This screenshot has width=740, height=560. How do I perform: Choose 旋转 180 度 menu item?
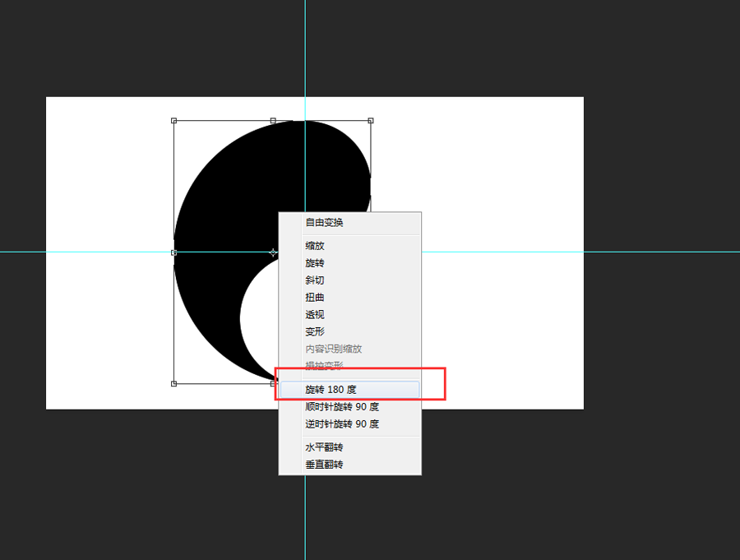349,390
